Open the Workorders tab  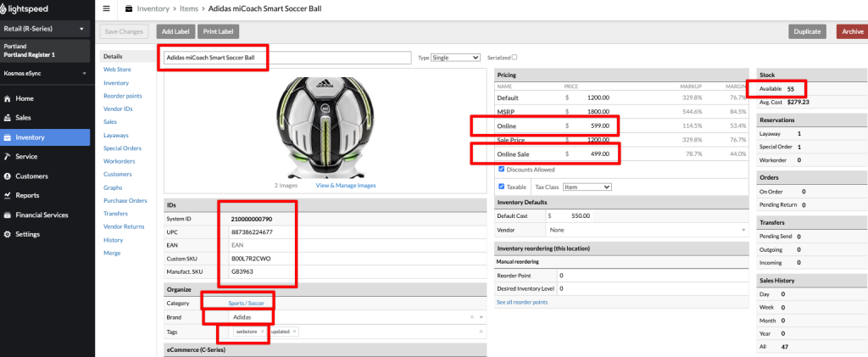coord(120,161)
